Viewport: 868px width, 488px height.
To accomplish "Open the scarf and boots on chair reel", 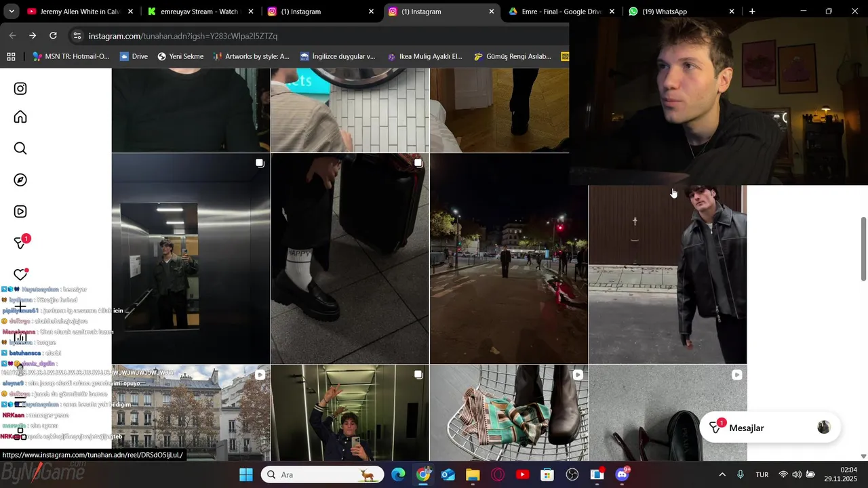I will pos(509,413).
